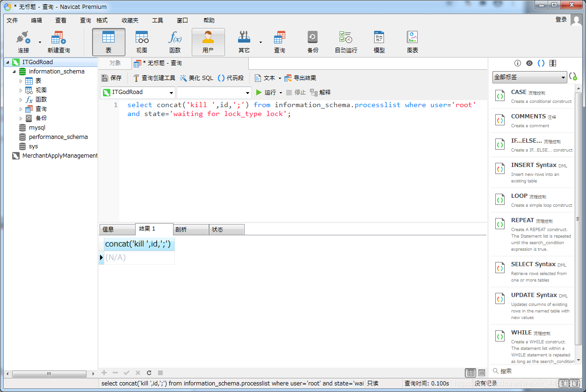The image size is (586, 392).
Task: Collapse the ITGodRoad connection node
Action: [x=7, y=62]
